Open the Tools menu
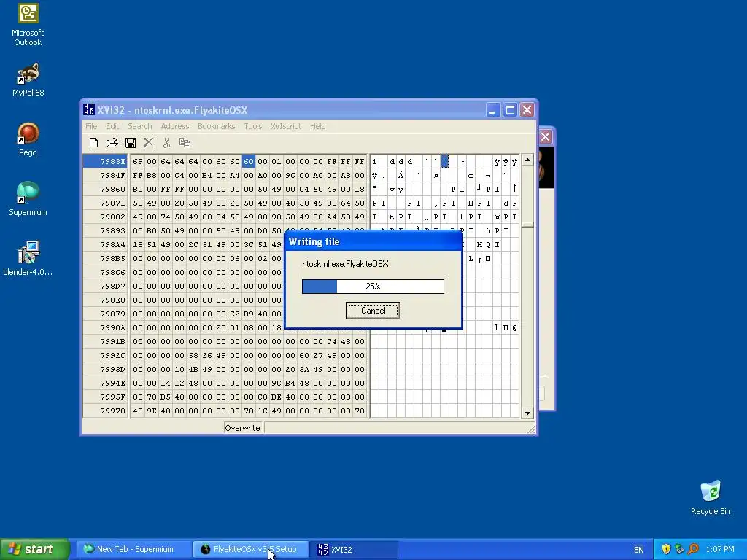The image size is (747, 560). pyautogui.click(x=253, y=126)
